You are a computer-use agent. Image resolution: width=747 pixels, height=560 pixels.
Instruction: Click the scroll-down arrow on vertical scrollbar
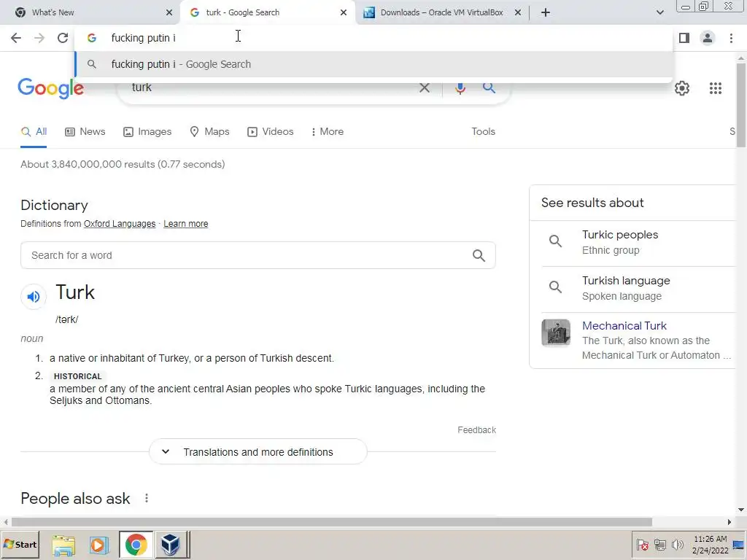point(740,510)
